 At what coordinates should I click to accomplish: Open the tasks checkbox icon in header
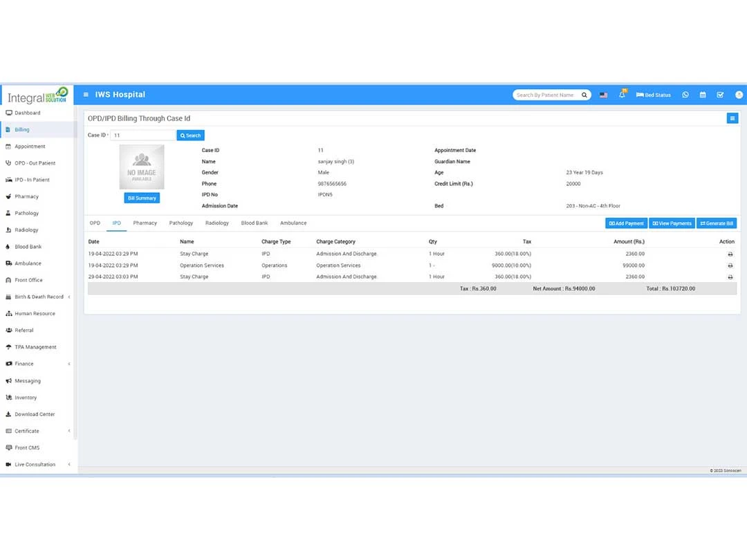(720, 95)
